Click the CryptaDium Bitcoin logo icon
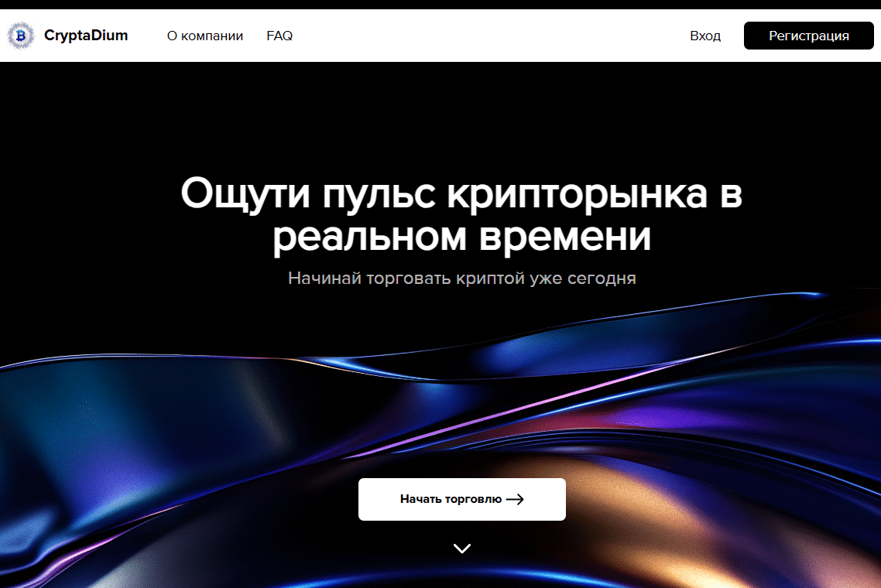Viewport: 881px width, 588px height. 21,36
